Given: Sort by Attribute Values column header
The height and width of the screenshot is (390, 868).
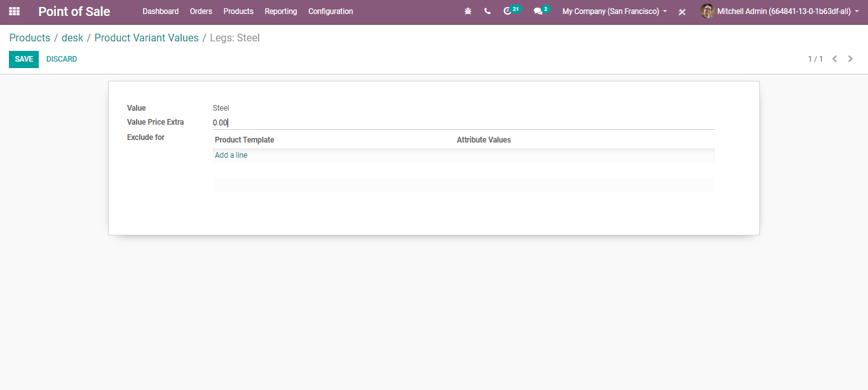Looking at the screenshot, I should click(484, 140).
